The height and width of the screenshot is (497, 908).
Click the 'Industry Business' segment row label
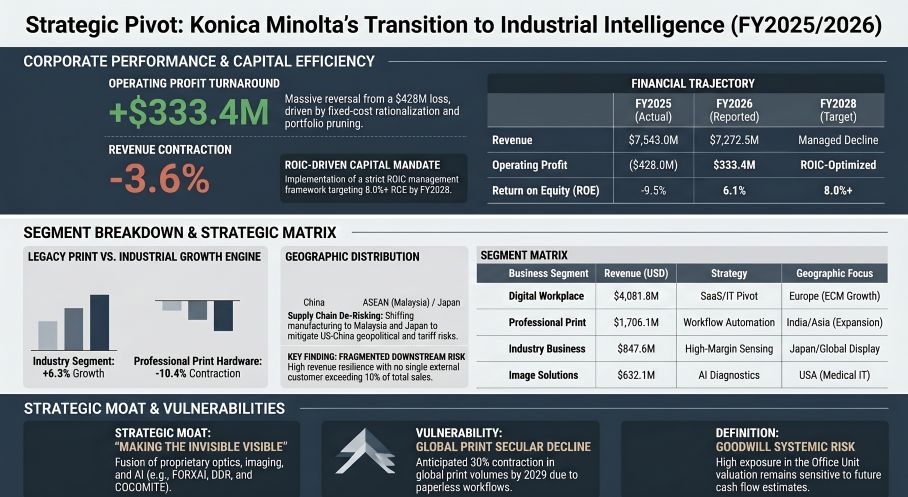pyautogui.click(x=547, y=349)
